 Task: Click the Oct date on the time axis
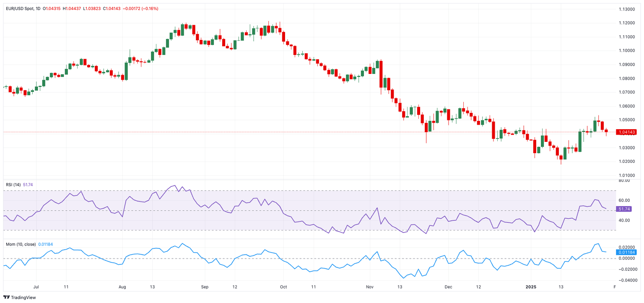[x=283, y=287]
